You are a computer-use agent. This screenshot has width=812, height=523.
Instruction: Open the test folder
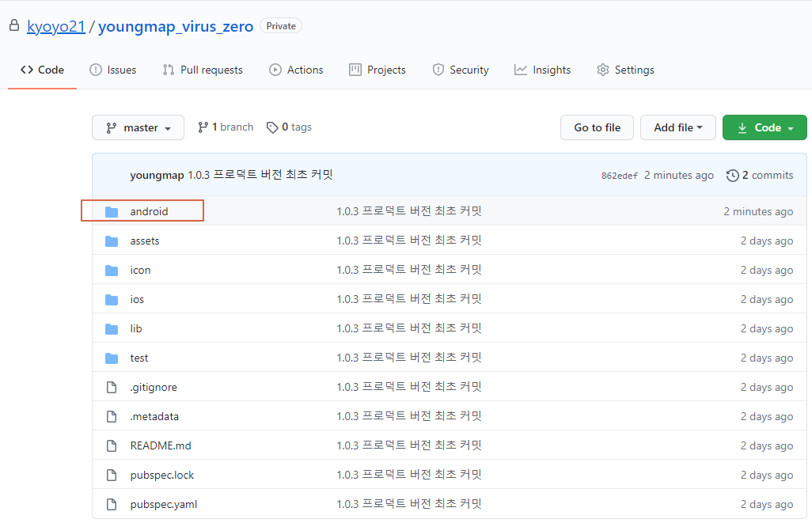point(138,358)
